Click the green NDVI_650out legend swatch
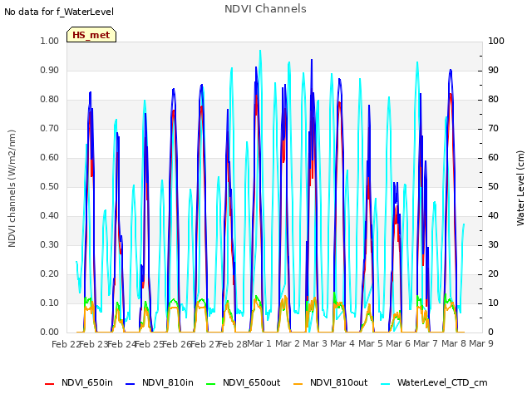Screen dimensions: 532x399 [x=211, y=384]
